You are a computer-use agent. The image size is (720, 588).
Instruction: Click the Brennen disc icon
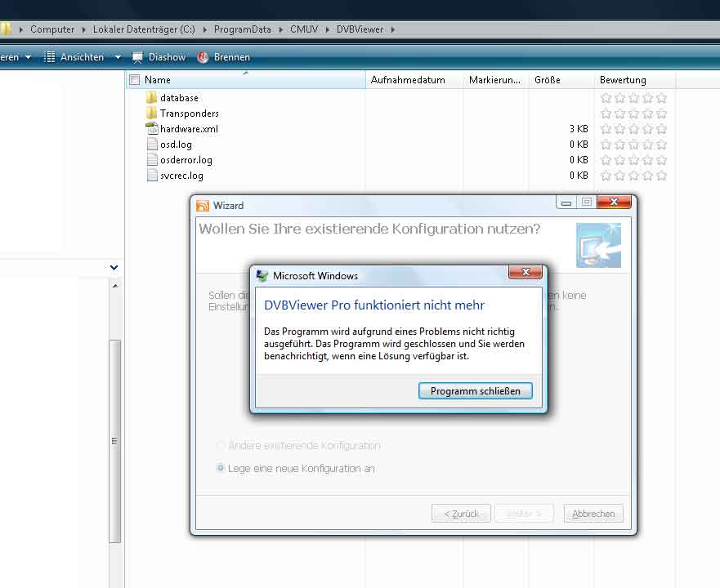(203, 57)
